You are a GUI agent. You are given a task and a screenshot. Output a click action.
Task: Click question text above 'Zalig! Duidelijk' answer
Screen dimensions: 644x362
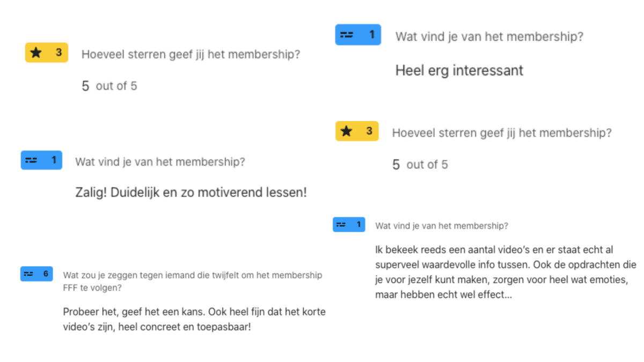point(160,161)
